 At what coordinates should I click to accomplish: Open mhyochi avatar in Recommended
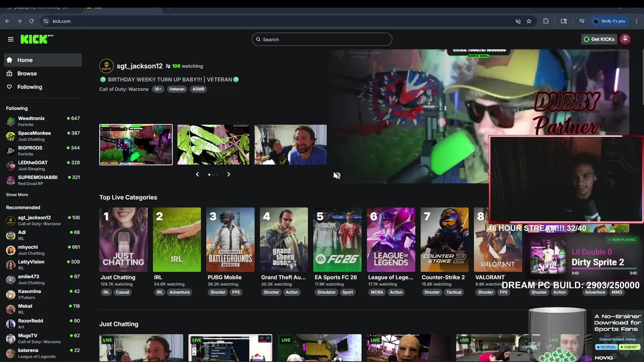click(11, 250)
